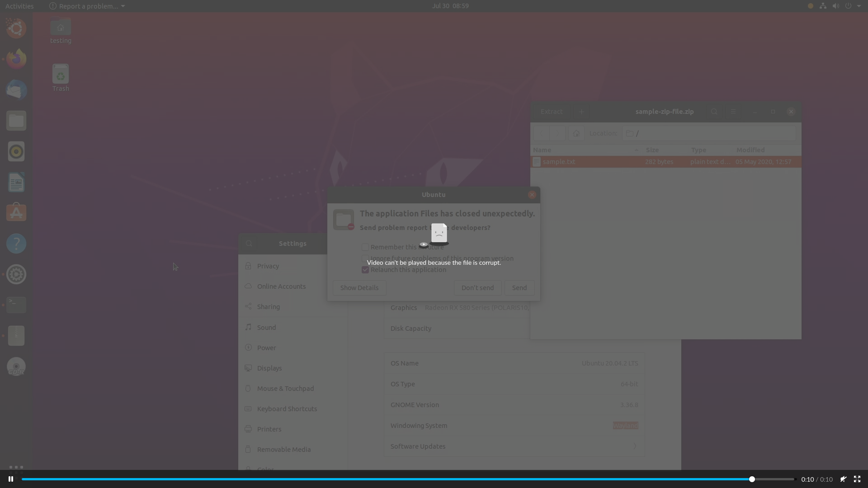This screenshot has width=868, height=488.
Task: Enter fullscreen with the video fullscreen icon
Action: 857,479
